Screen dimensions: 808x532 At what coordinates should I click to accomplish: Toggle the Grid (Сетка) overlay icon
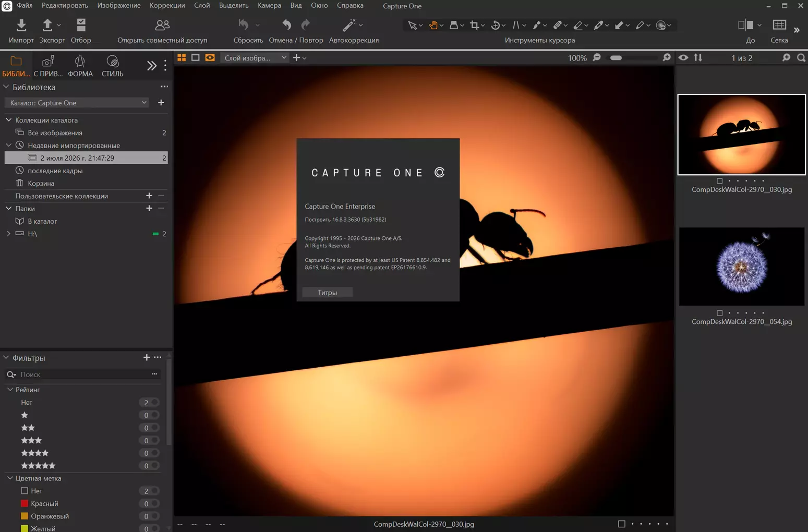(x=779, y=25)
